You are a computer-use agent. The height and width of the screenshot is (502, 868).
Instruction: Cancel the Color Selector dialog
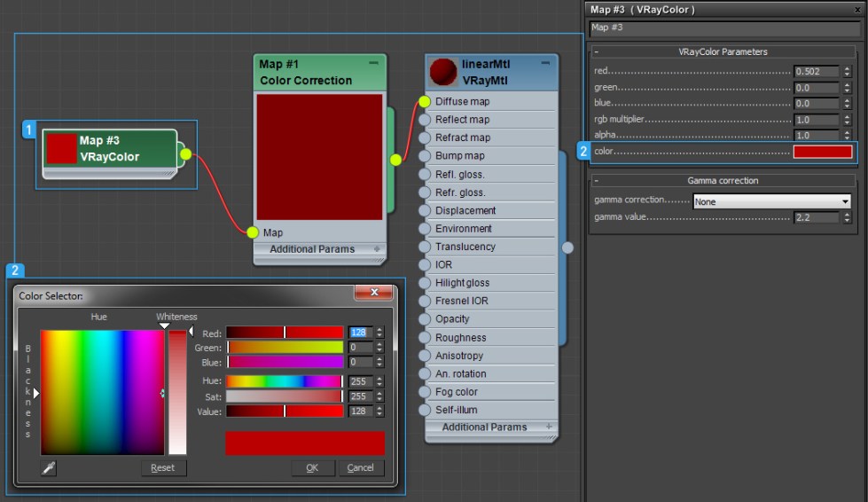(360, 467)
